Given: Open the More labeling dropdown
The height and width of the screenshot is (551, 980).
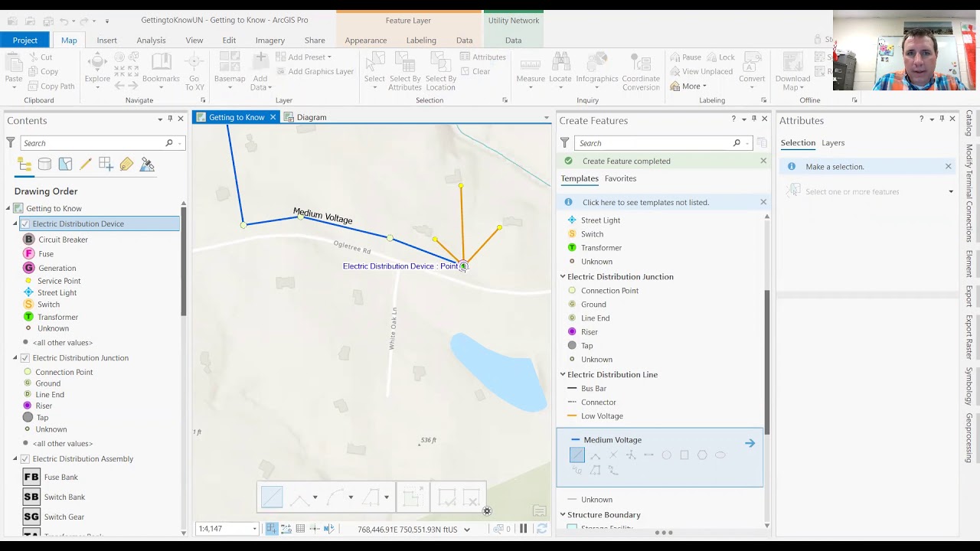Looking at the screenshot, I should (x=688, y=86).
